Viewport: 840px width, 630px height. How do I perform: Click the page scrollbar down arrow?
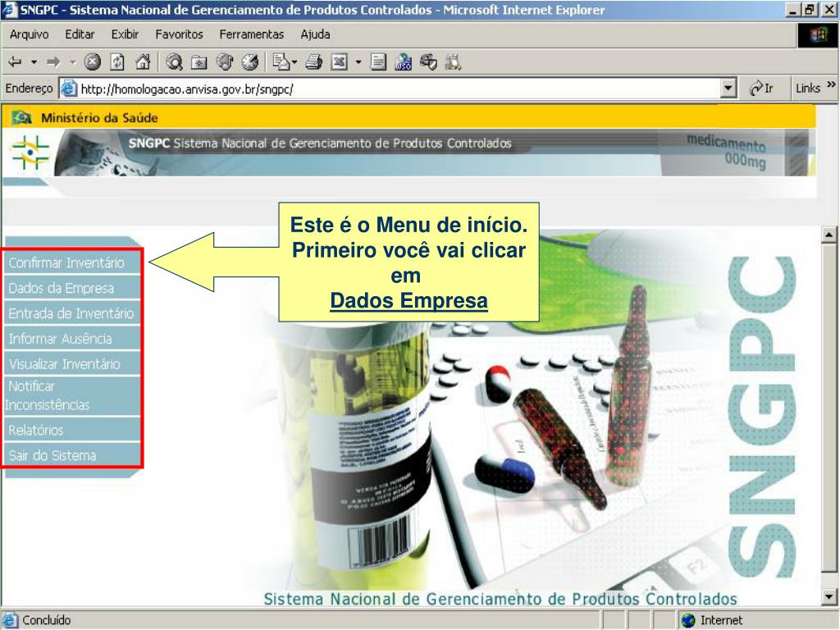point(829,596)
